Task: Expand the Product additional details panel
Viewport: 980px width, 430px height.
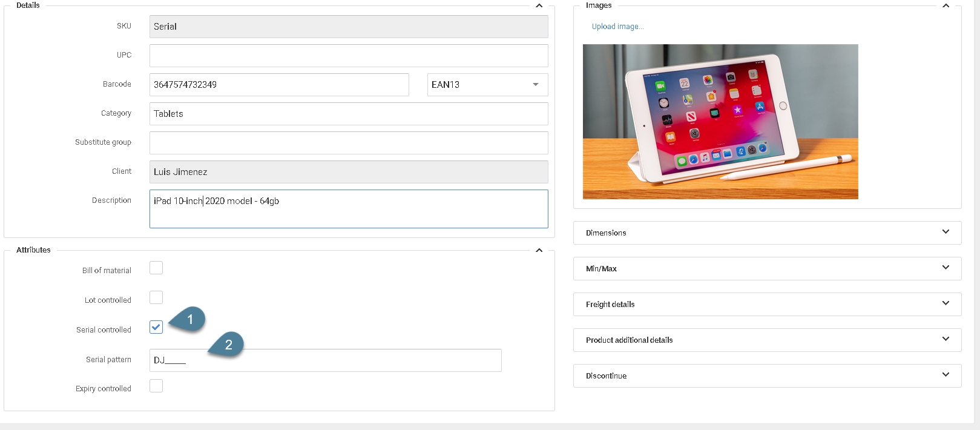Action: pyautogui.click(x=945, y=339)
